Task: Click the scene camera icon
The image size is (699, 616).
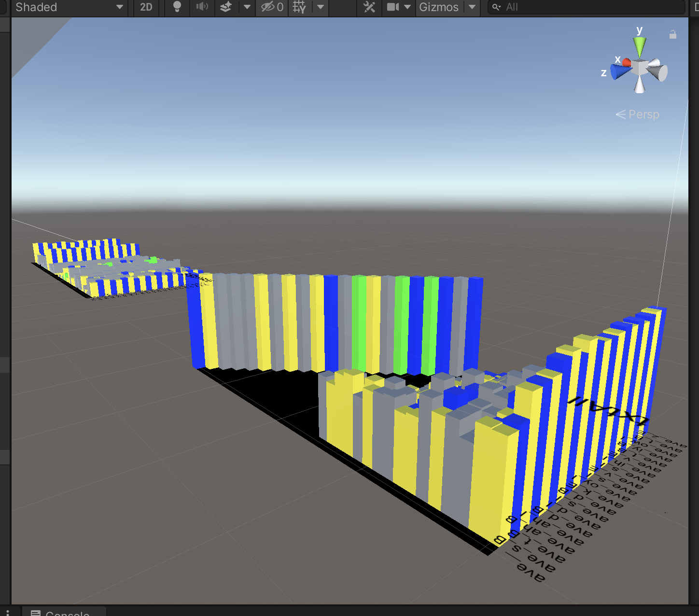Action: (393, 7)
